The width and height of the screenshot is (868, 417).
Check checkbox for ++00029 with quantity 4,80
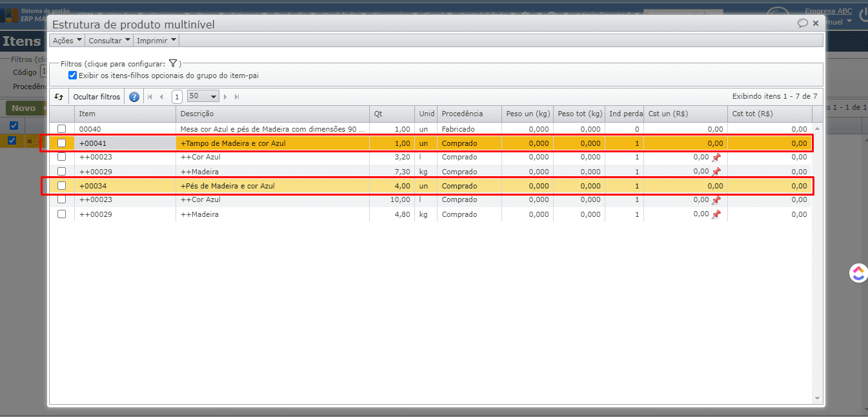point(62,214)
